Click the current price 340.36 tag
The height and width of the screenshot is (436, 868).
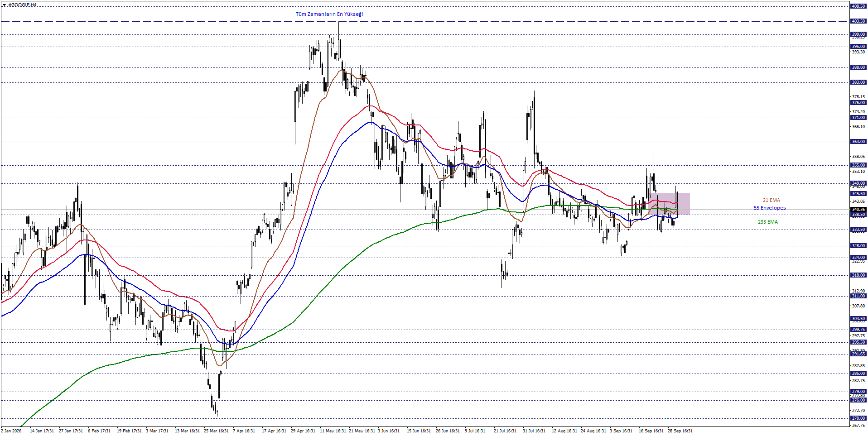[858, 210]
